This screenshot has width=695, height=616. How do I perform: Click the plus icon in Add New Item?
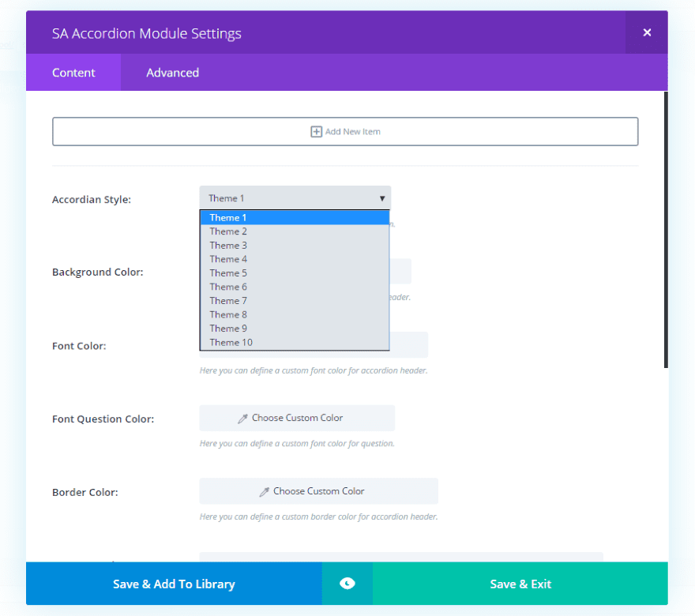coord(316,132)
